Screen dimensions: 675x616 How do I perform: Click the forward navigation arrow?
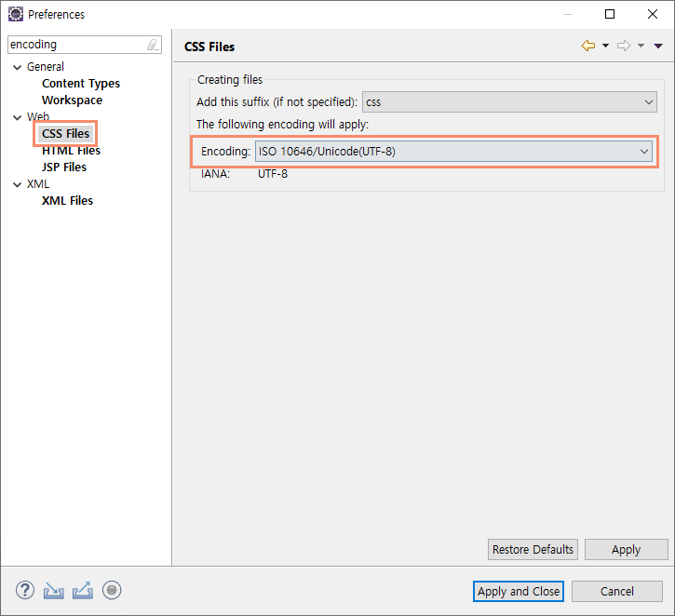click(624, 46)
